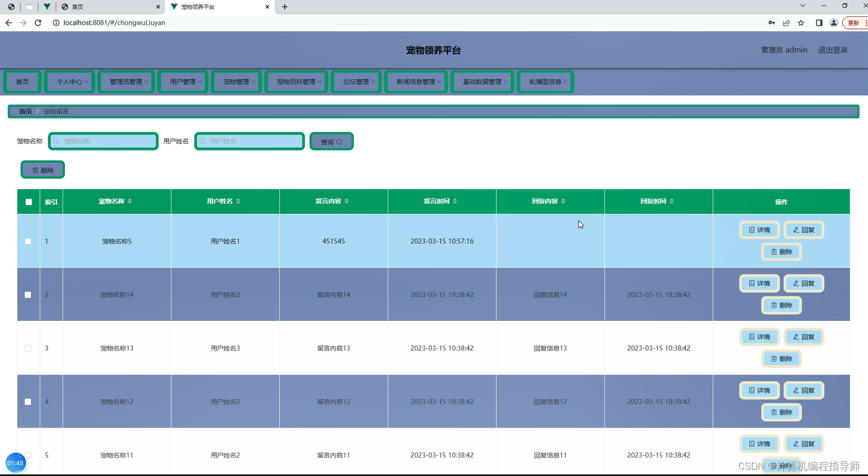Click 回复 for row 宠物名称12
868x476 pixels.
pyautogui.click(x=804, y=391)
